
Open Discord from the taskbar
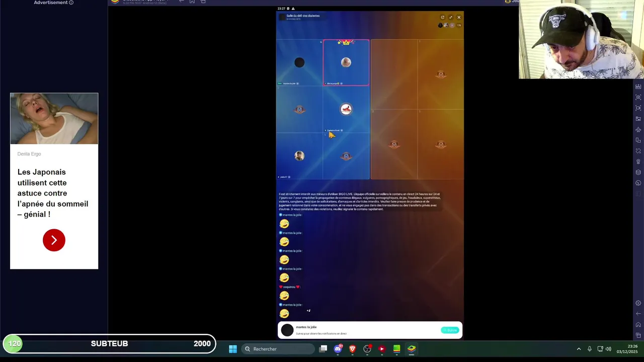tap(338, 348)
